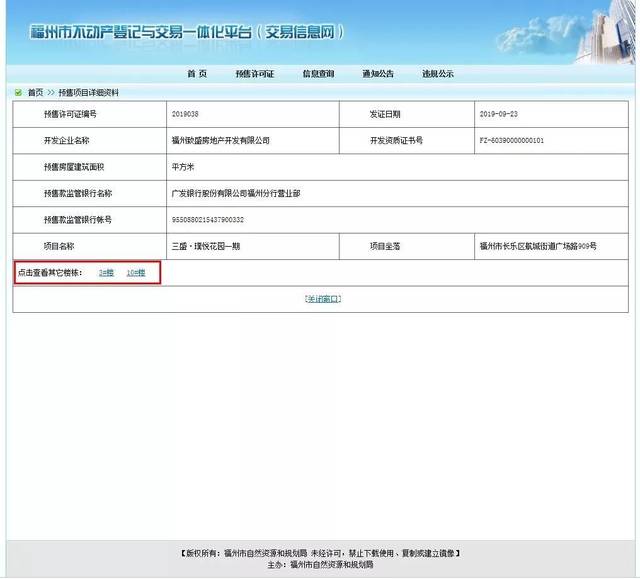Click the 预售项目详细资料 breadcrumb text
This screenshot has height=579, width=640.
[89, 93]
